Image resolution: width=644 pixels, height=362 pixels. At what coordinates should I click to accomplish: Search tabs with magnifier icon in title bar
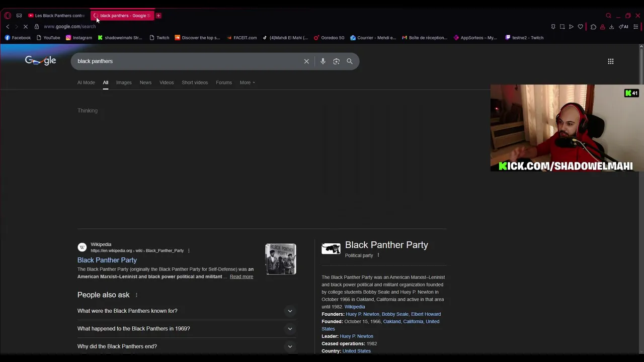608,16
